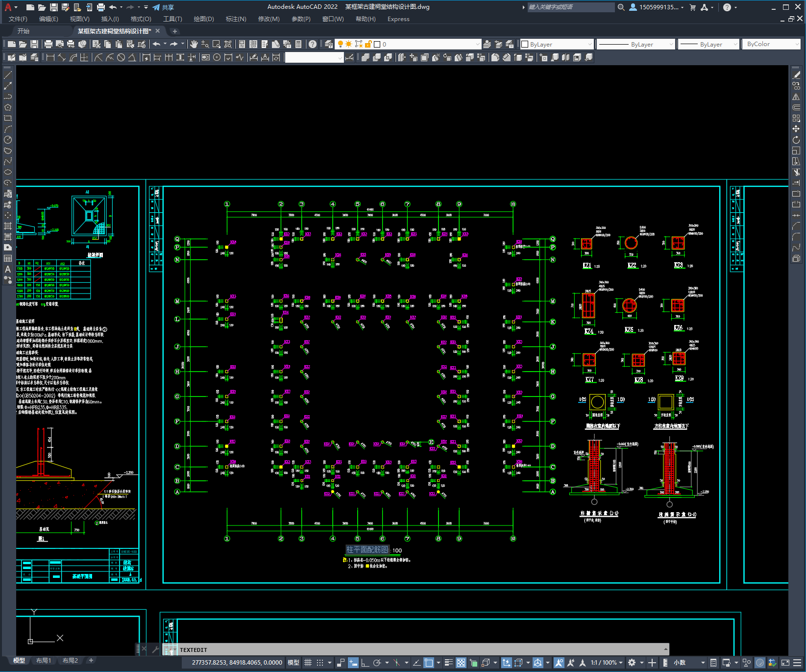Open the ByLayer lineweight dropdown
This screenshot has width=806, height=672.
tap(708, 44)
